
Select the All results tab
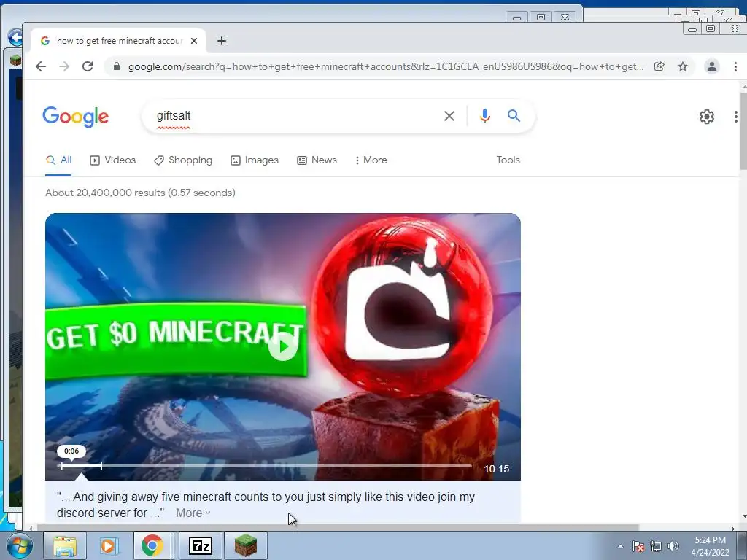coord(58,160)
